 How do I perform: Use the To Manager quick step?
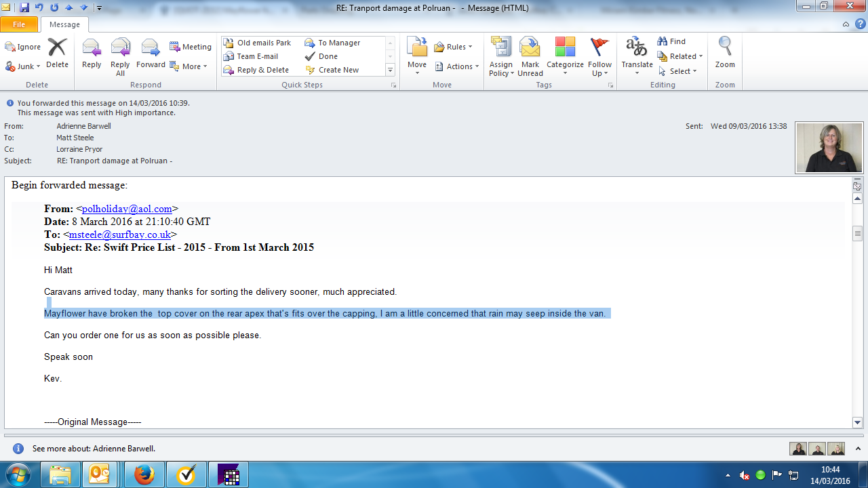[332, 43]
